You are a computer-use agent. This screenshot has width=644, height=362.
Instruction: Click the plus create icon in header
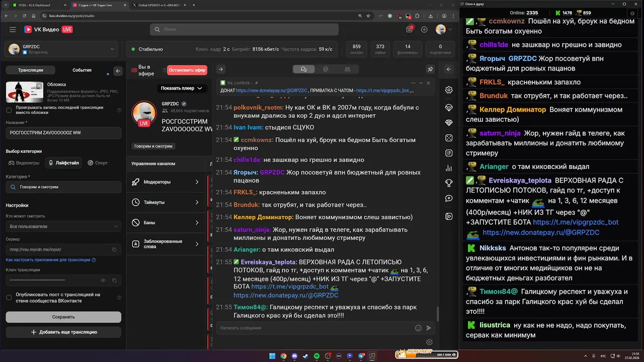(x=424, y=30)
